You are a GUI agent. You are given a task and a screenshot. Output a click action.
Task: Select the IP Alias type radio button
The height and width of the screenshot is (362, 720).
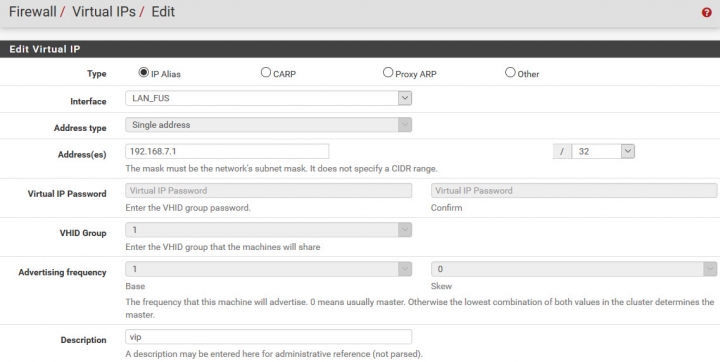click(144, 72)
